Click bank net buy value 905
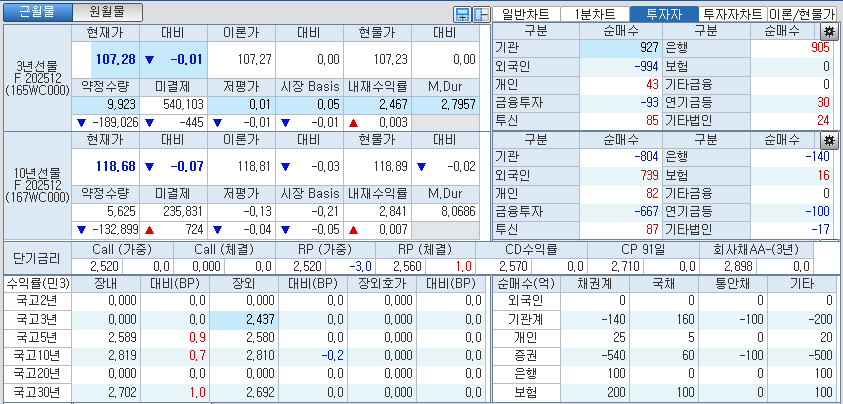843x404 pixels. (x=820, y=48)
